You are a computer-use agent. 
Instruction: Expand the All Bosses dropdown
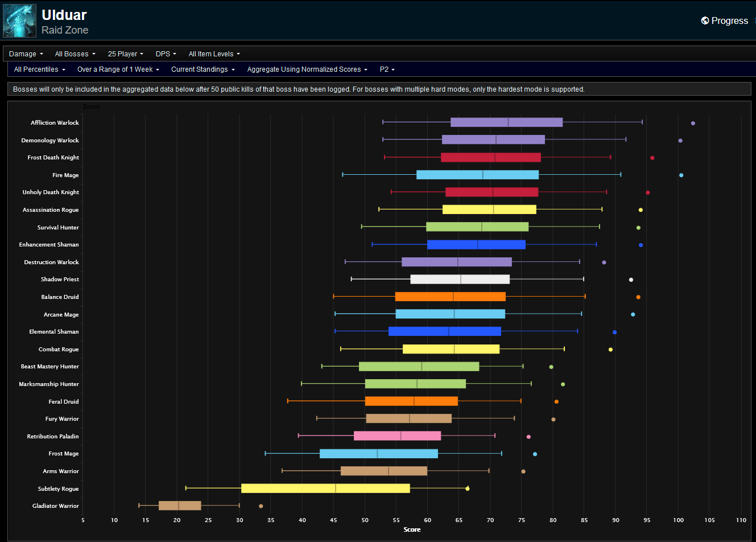[75, 54]
